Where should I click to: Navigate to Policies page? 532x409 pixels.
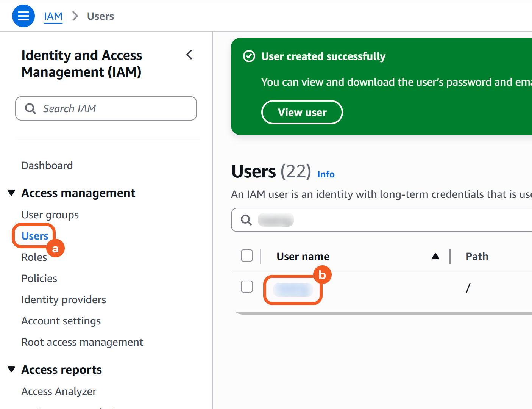39,279
